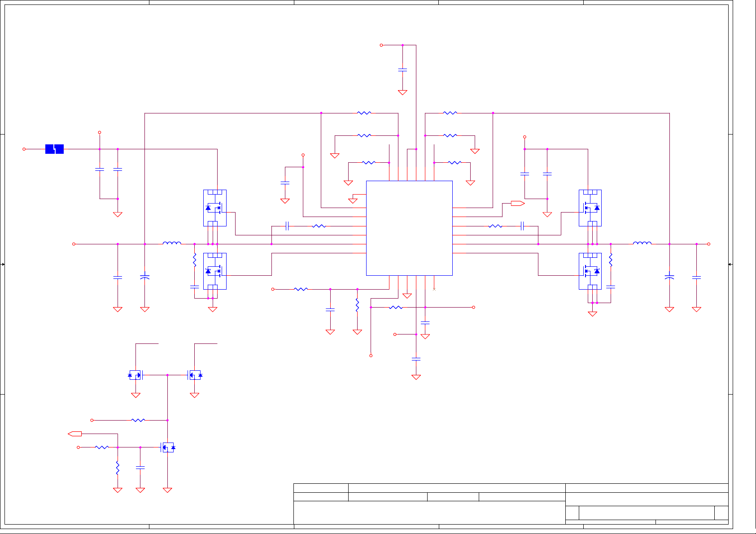Select the left MOSFET of the small pair
Screen dimensions: 756x534
[135, 375]
